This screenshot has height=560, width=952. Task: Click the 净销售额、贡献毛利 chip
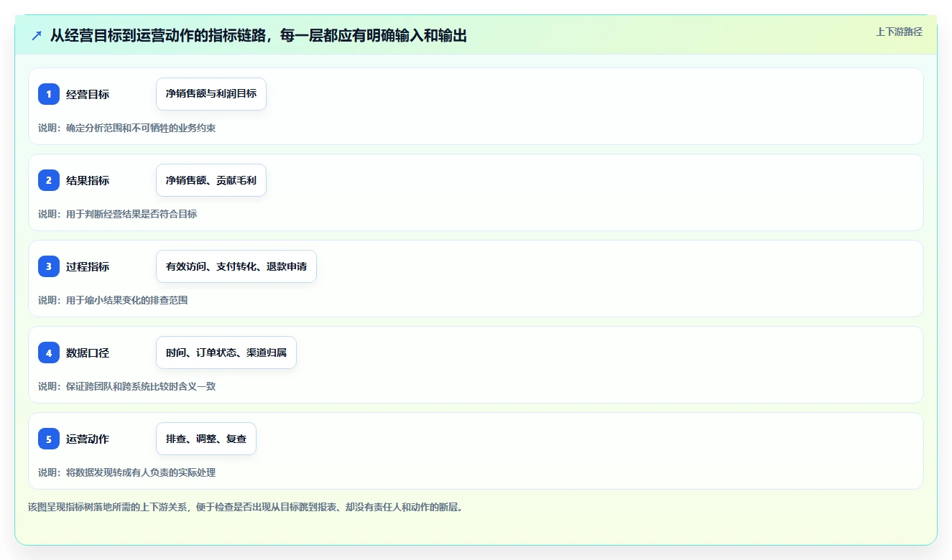coord(211,180)
